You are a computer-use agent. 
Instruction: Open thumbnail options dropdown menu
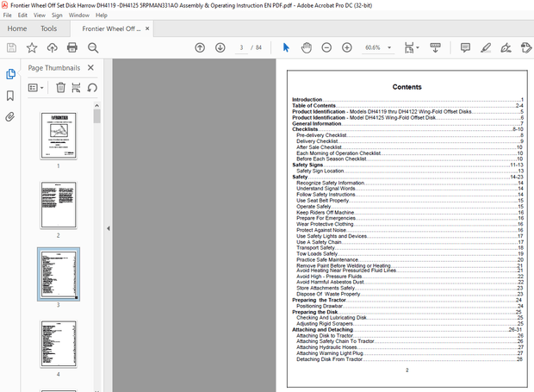36,88
